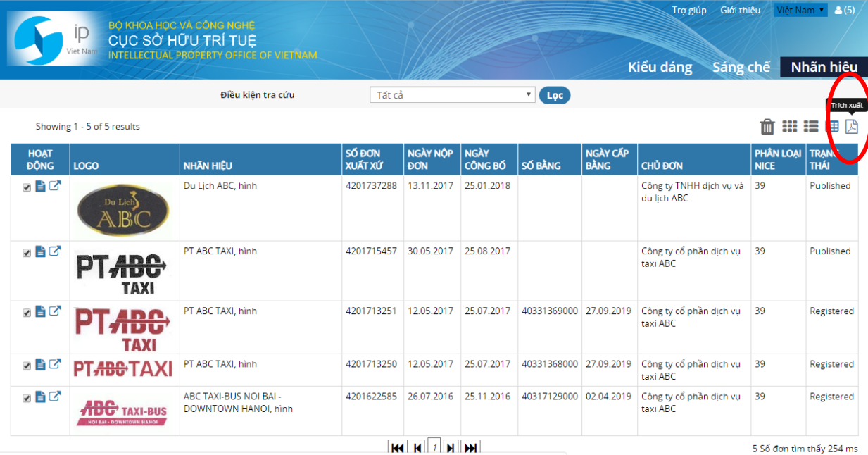This screenshot has height=455, width=868.
Task: Click the page number 1 field
Action: click(434, 447)
